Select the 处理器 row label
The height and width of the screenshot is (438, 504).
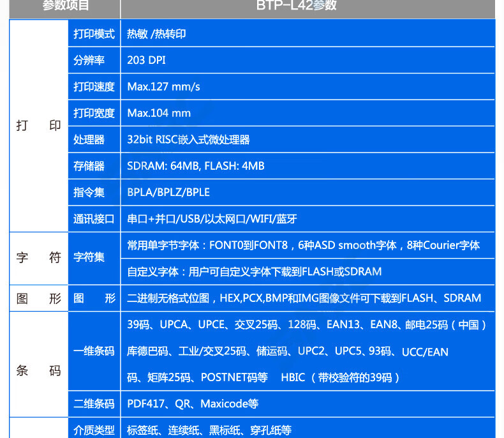click(x=89, y=139)
